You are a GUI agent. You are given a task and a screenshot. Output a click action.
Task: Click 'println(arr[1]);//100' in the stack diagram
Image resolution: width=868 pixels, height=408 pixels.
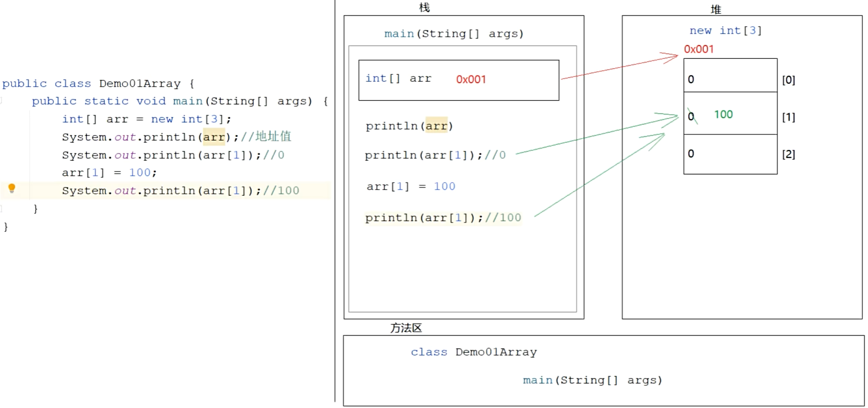tap(443, 218)
